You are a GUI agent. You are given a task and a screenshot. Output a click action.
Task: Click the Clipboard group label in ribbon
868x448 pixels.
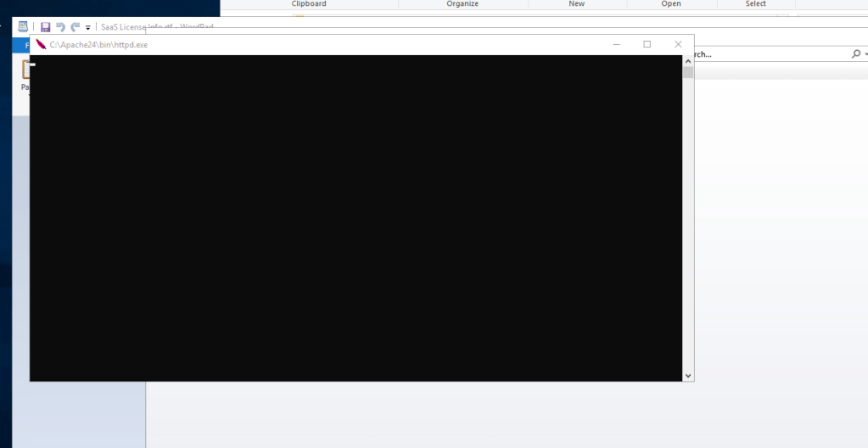click(x=309, y=4)
